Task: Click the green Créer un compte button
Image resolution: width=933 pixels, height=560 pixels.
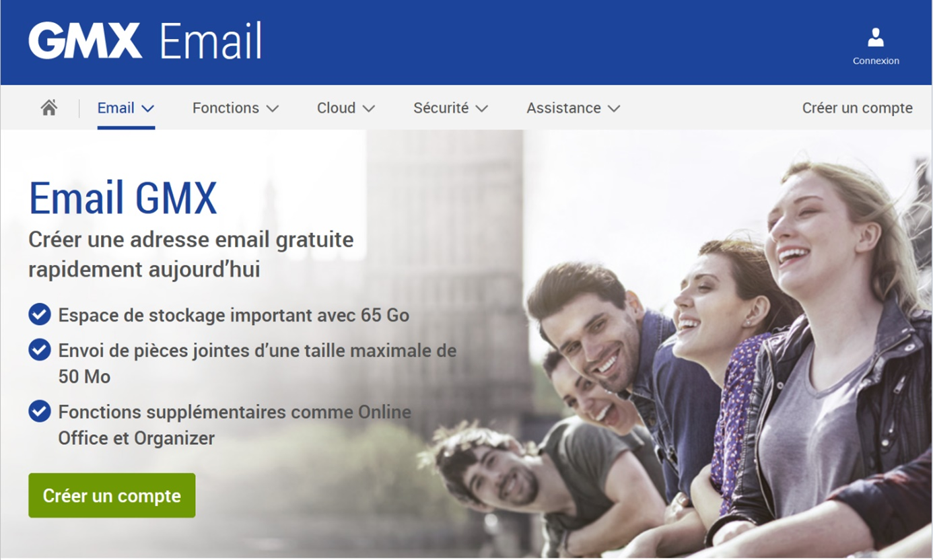Action: (112, 495)
